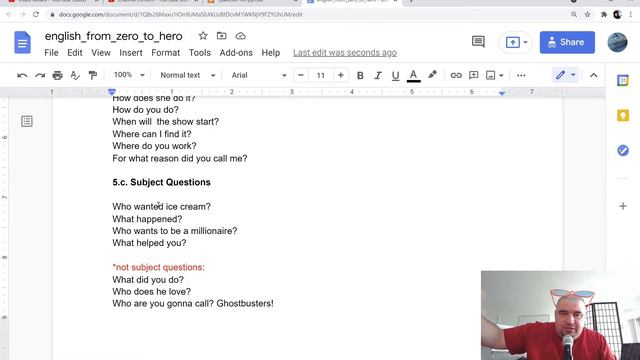This screenshot has width=640, height=360.
Task: Open the Normal text style dropdown
Action: (x=187, y=75)
